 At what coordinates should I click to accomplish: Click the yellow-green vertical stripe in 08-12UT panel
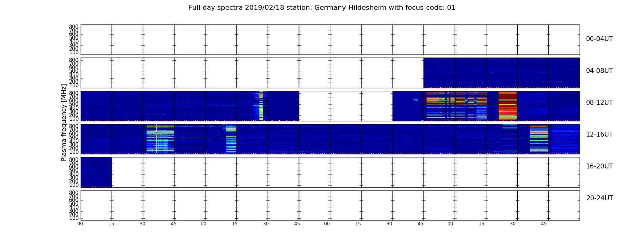pyautogui.click(x=261, y=106)
